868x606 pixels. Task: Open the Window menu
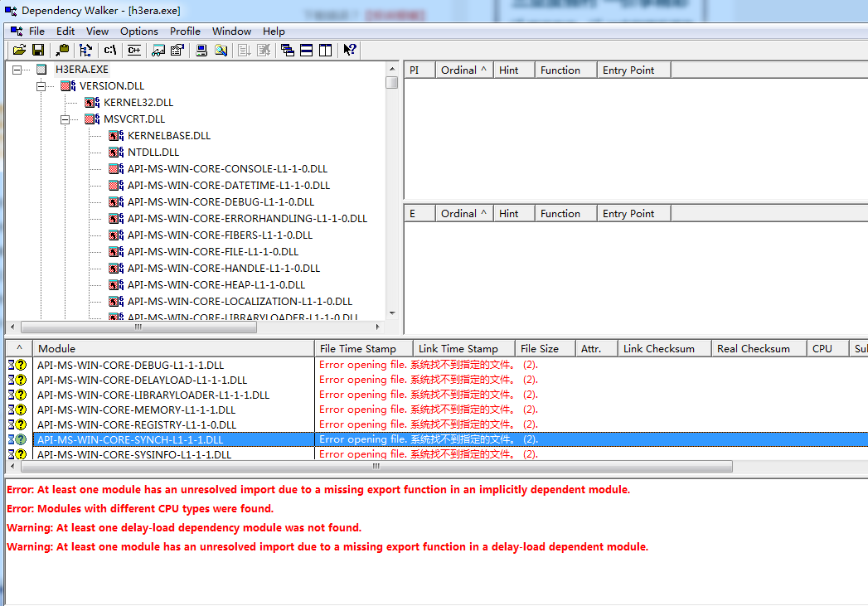coord(231,31)
